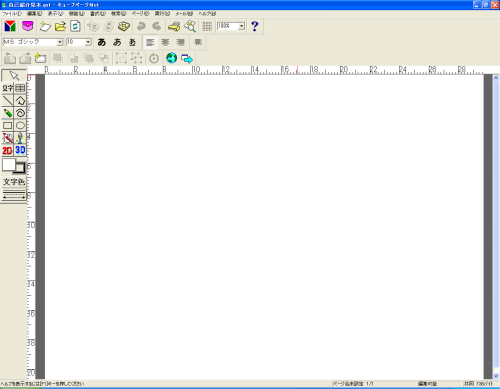500x389 pixels.
Task: Click the blue question mark help icon
Action: point(255,26)
